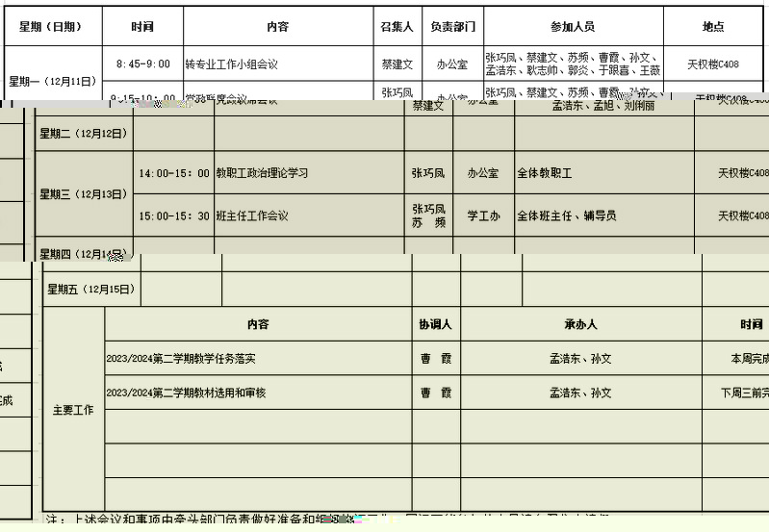Click the 承办人 header cell
This screenshot has width=769, height=532.
click(x=580, y=324)
